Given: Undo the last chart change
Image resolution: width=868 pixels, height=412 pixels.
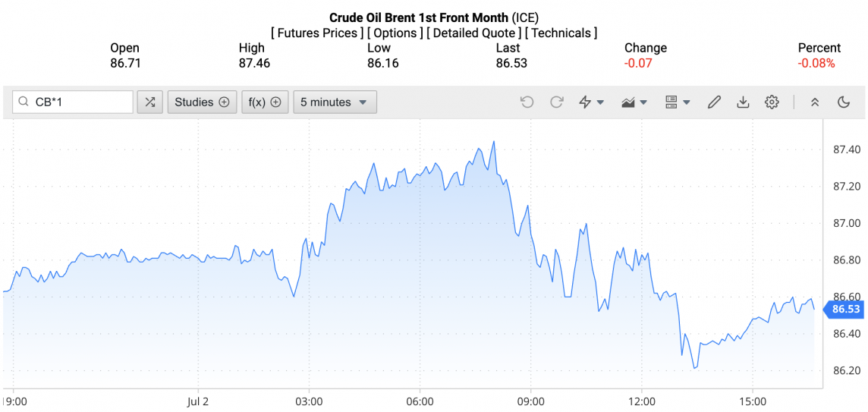Looking at the screenshot, I should [527, 102].
